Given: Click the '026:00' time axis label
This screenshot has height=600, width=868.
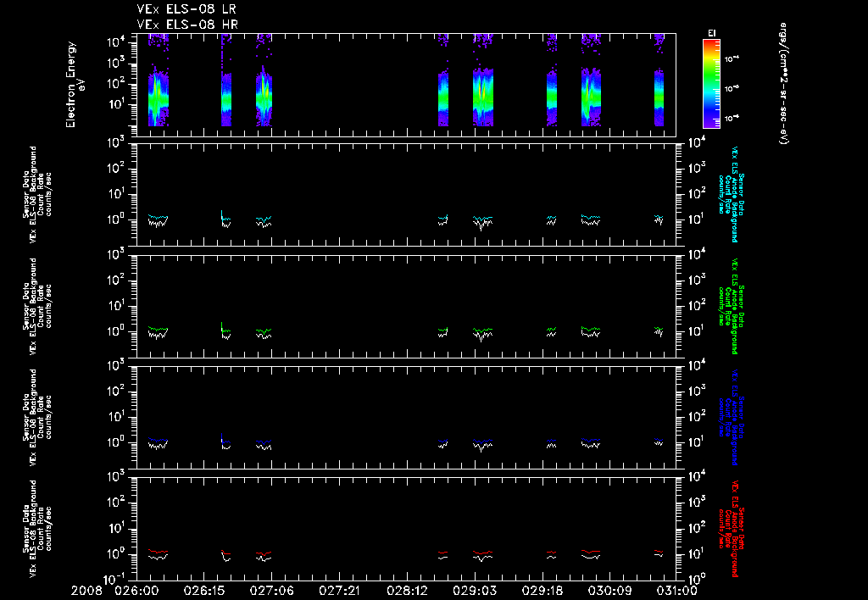Looking at the screenshot, I should [x=136, y=592].
